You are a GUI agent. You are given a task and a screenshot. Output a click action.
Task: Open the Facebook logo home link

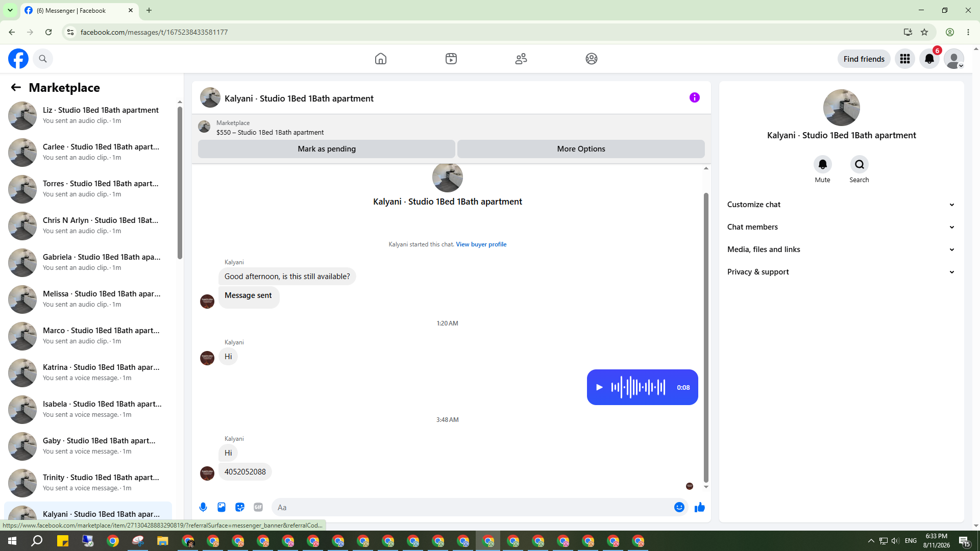point(18,59)
